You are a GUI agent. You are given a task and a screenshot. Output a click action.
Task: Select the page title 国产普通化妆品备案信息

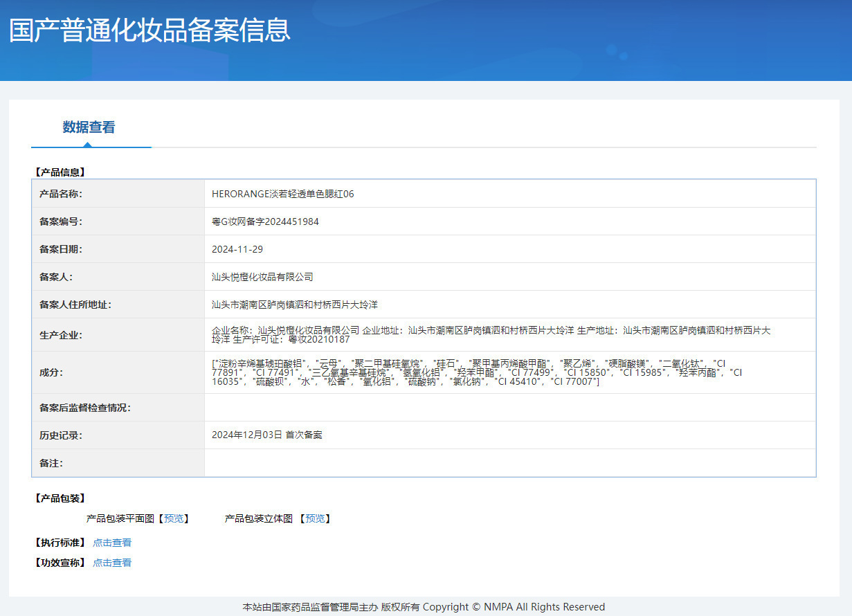click(x=149, y=30)
